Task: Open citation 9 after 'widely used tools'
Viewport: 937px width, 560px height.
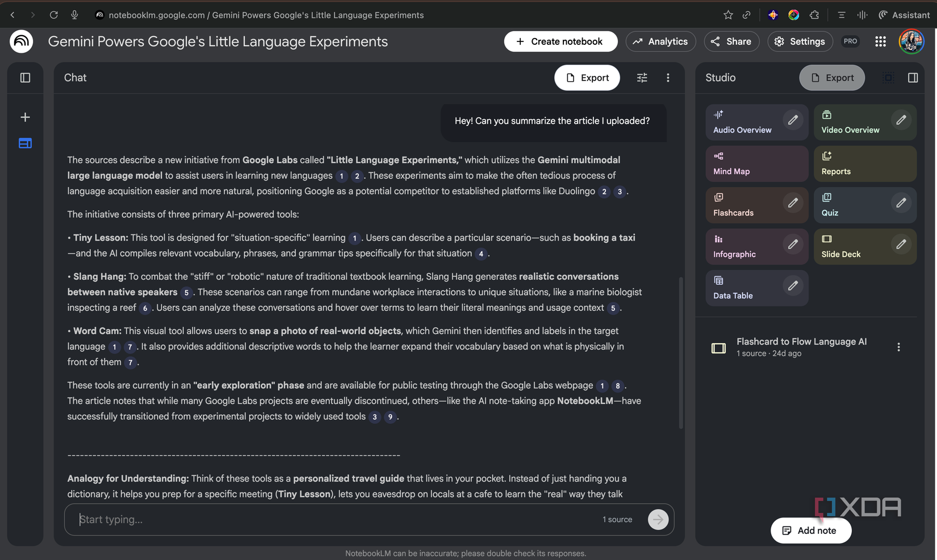Action: pyautogui.click(x=390, y=417)
